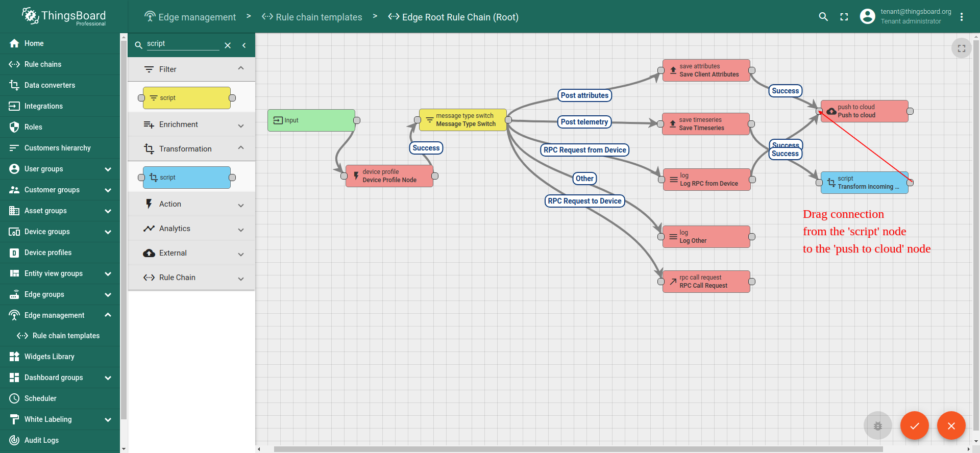
Task: Expand Customer groups submenu chevron
Action: [x=108, y=190]
